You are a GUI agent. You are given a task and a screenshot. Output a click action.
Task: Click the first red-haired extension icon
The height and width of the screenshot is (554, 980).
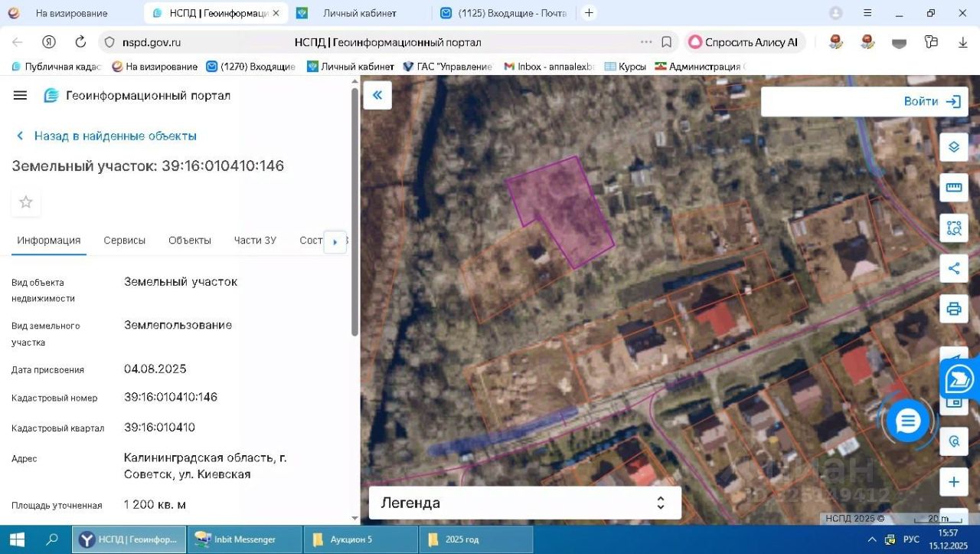(835, 42)
